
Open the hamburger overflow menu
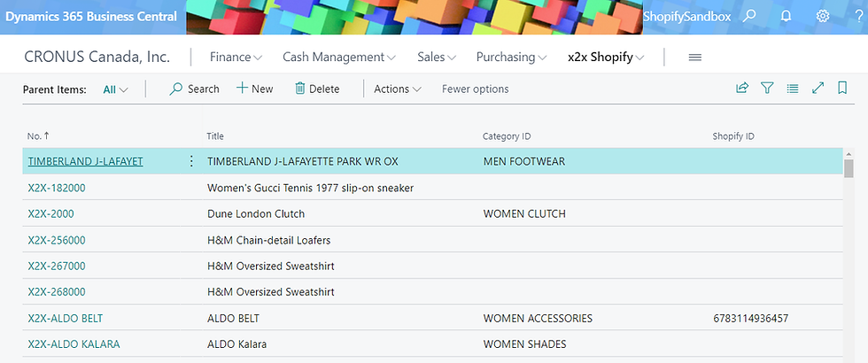[x=695, y=58]
